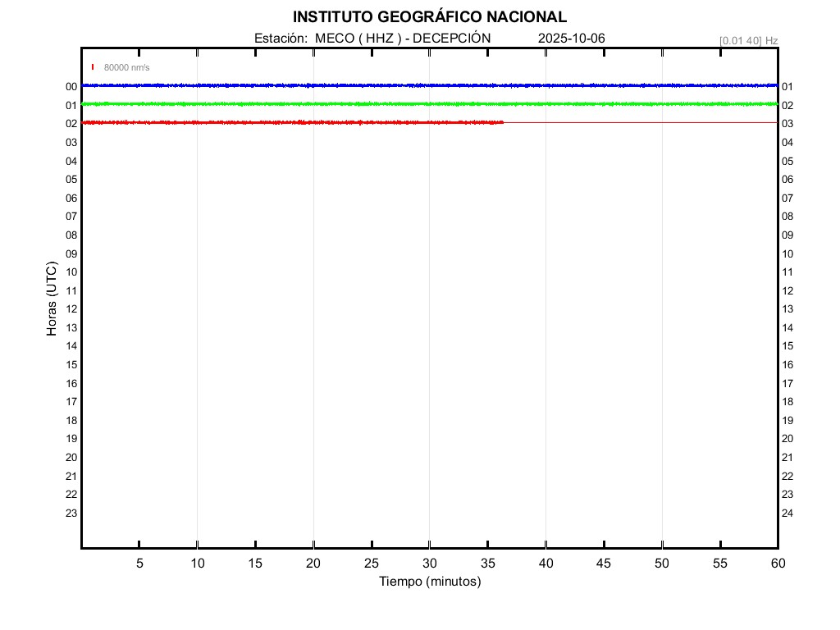This screenshot has width=840, height=630.
Task: Click the 45-minute tick label on the time axis
Action: point(604,563)
